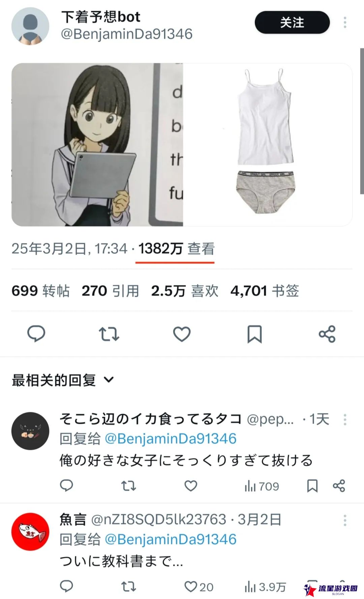Open the reply icon under the main post
The width and height of the screenshot is (364, 599).
(x=36, y=334)
